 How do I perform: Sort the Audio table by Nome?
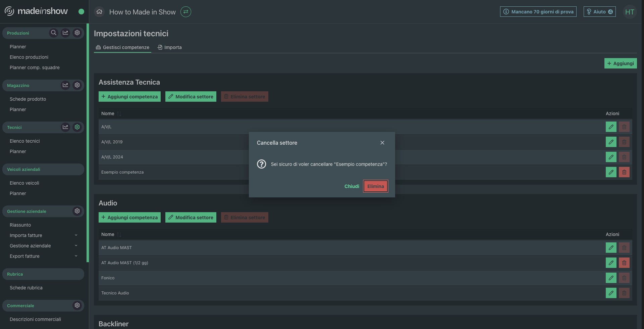[119, 235]
